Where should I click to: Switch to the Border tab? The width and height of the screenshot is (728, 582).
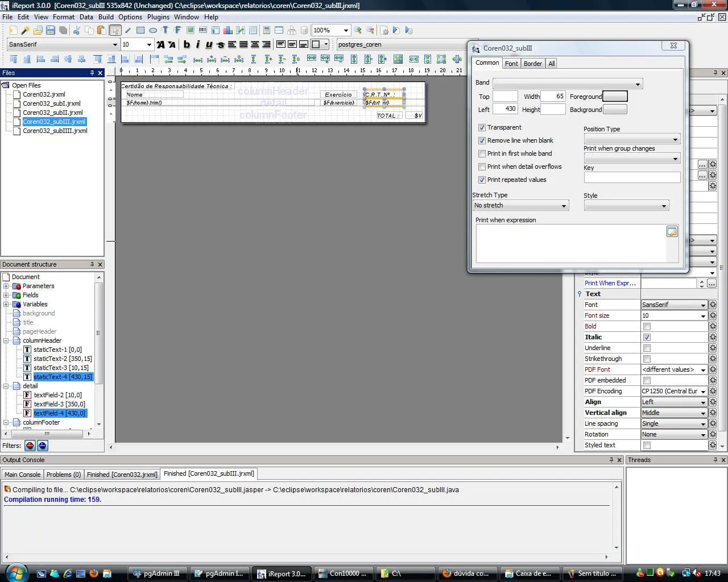pos(532,64)
